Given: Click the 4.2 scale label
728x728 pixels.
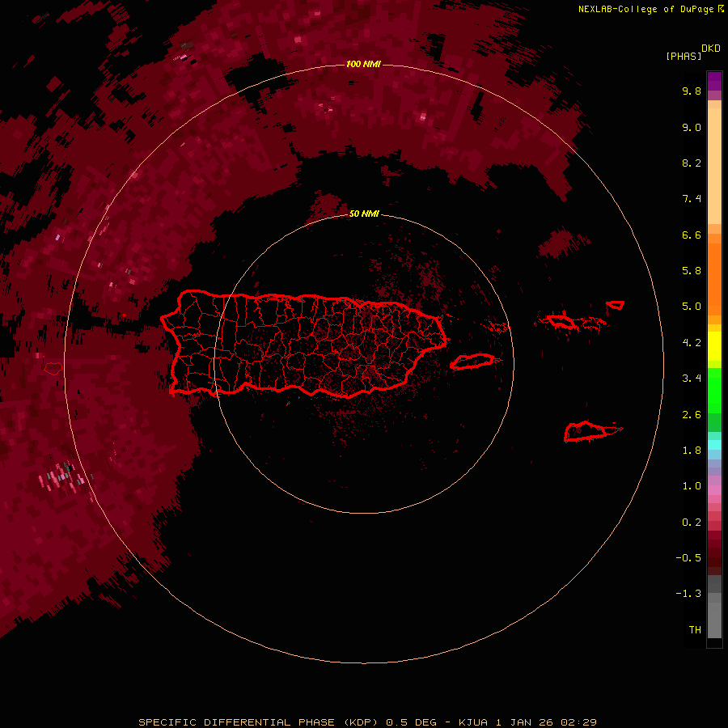Looking at the screenshot, I should [692, 343].
